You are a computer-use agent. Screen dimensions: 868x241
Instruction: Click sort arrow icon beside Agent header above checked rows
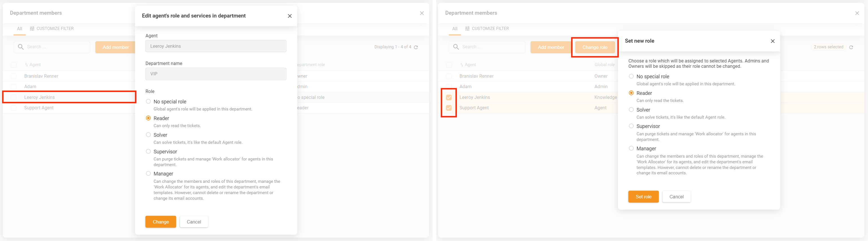click(x=461, y=65)
